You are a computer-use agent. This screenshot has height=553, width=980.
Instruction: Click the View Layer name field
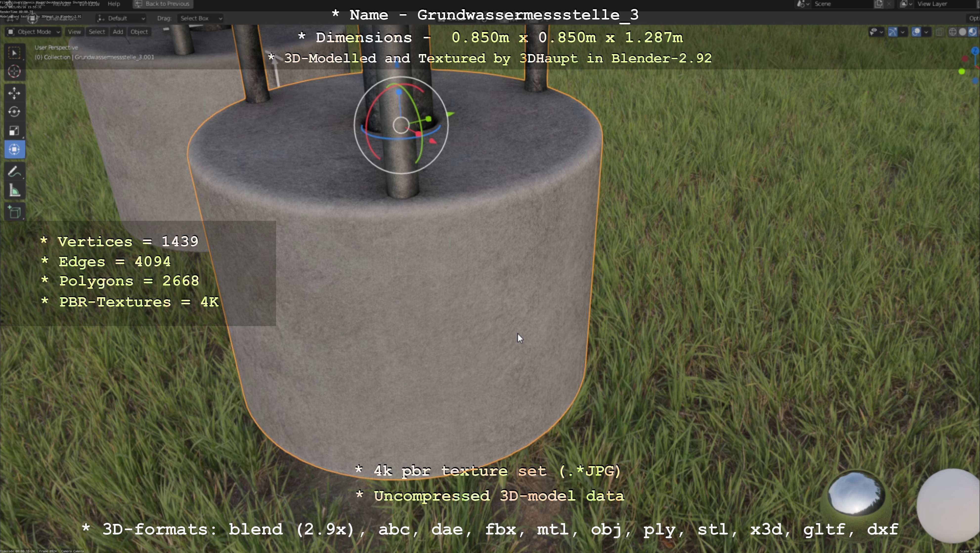pos(945,4)
